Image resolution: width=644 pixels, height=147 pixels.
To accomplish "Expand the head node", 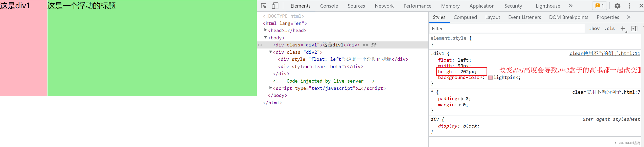I will (x=265, y=30).
